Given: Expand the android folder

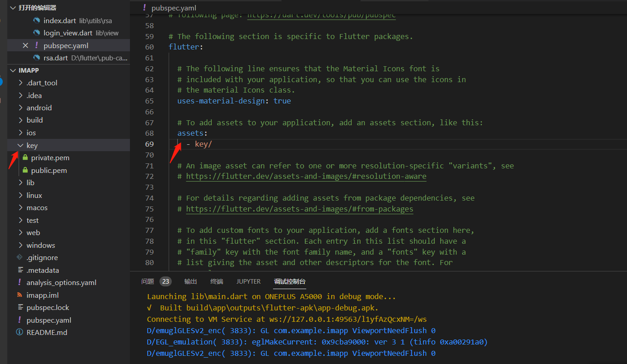Looking at the screenshot, I should click(x=20, y=108).
